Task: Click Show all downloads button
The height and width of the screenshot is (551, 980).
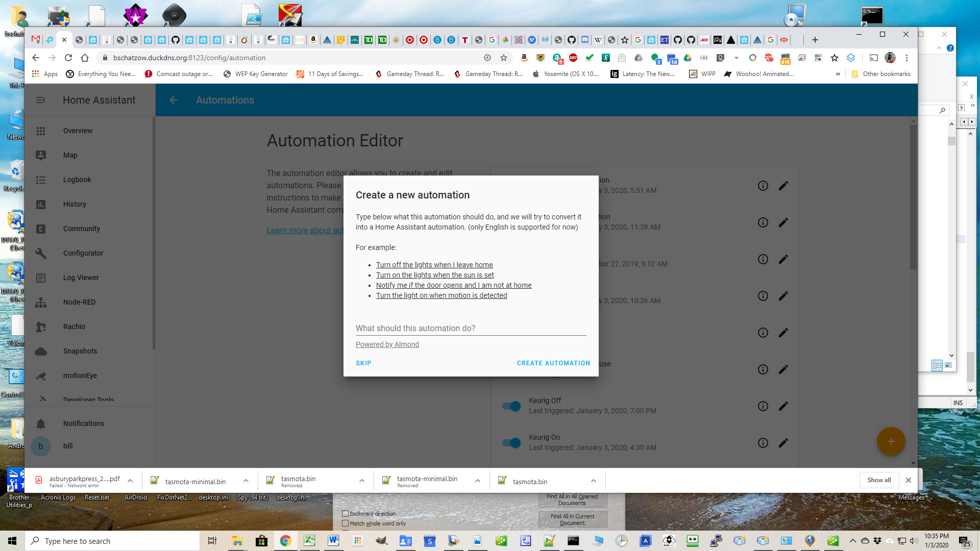Action: coord(879,480)
